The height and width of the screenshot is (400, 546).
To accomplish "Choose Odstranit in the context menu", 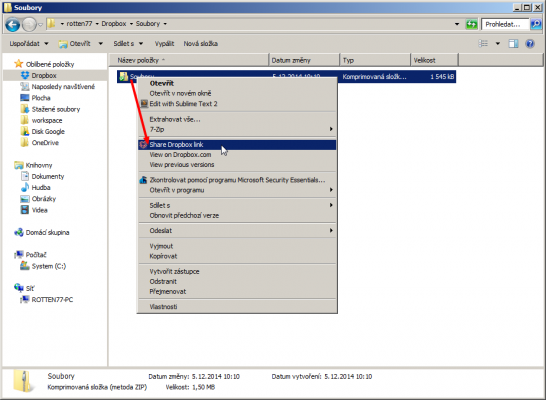I will pos(237,281).
